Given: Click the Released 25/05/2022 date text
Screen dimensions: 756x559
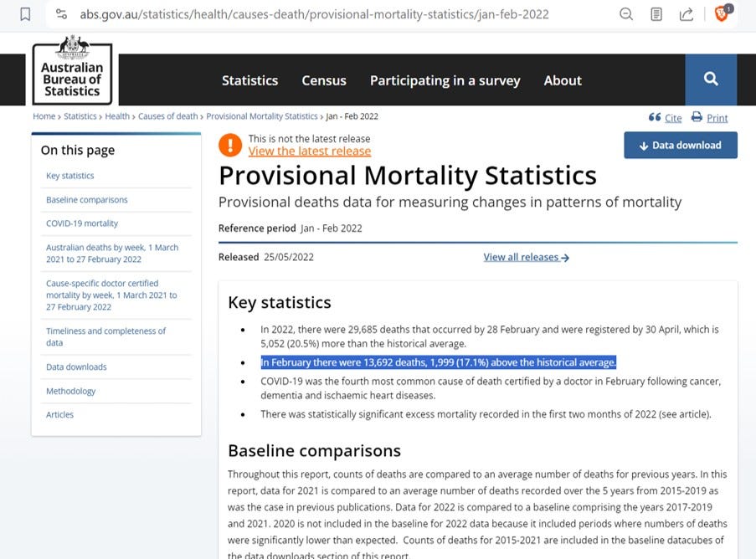Looking at the screenshot, I should [x=266, y=258].
